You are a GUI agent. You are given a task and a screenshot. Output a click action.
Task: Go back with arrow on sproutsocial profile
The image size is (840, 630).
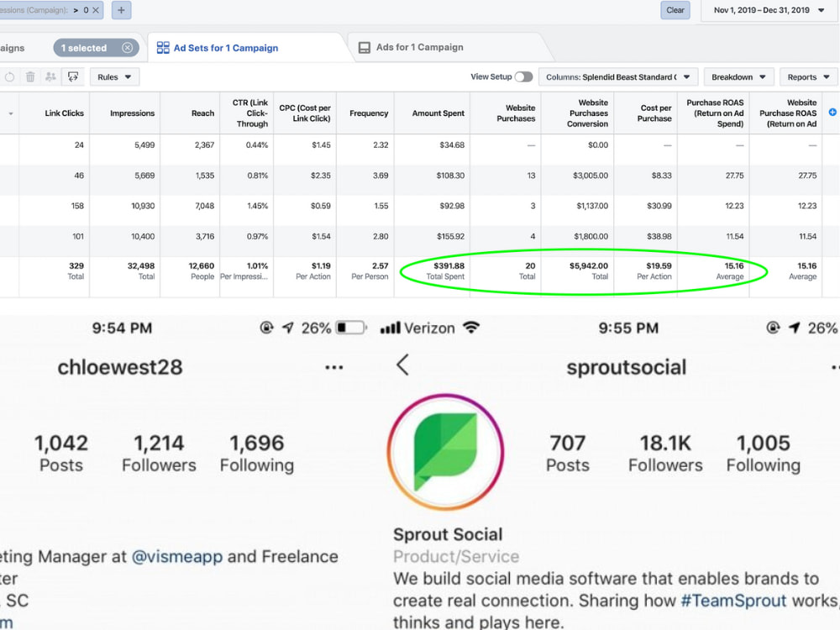[x=403, y=365]
